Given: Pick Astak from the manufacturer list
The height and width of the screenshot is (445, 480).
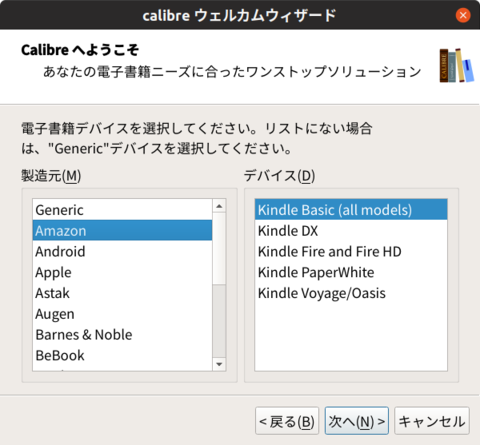Looking at the screenshot, I should (x=122, y=293).
